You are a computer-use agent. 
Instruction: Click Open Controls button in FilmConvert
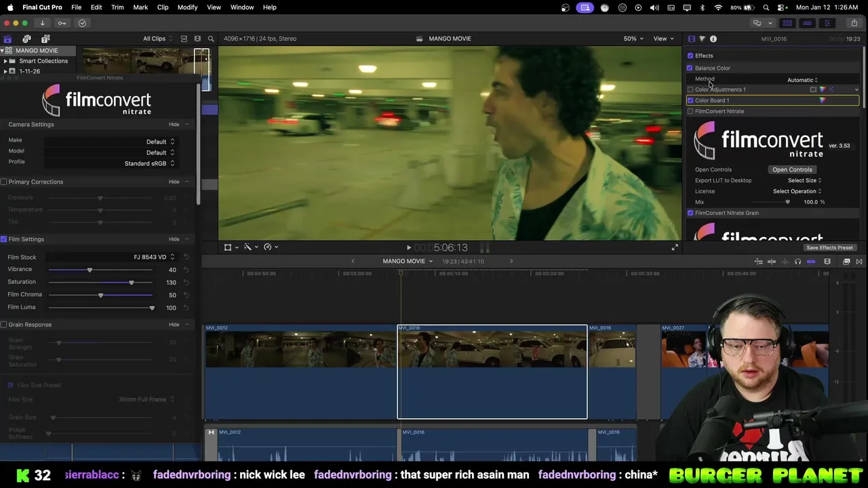point(792,169)
